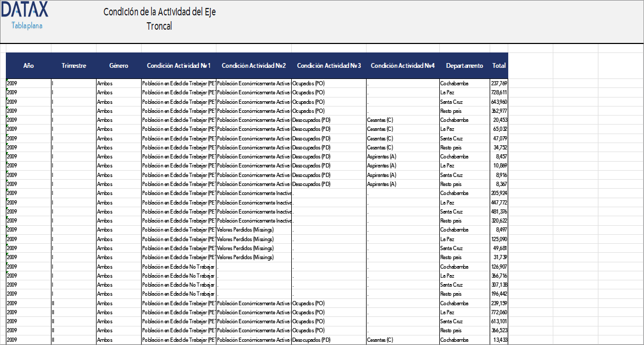The height and width of the screenshot is (345, 644).
Task: Click the Género column header
Action: (119, 66)
